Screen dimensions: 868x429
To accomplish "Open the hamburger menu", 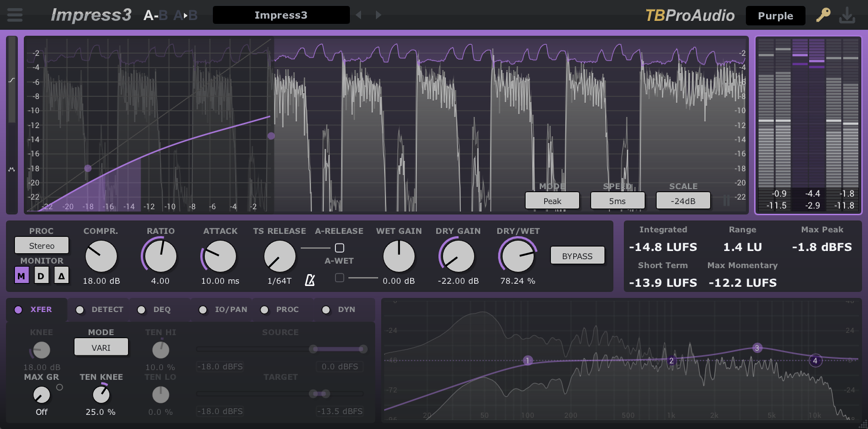I will (15, 15).
